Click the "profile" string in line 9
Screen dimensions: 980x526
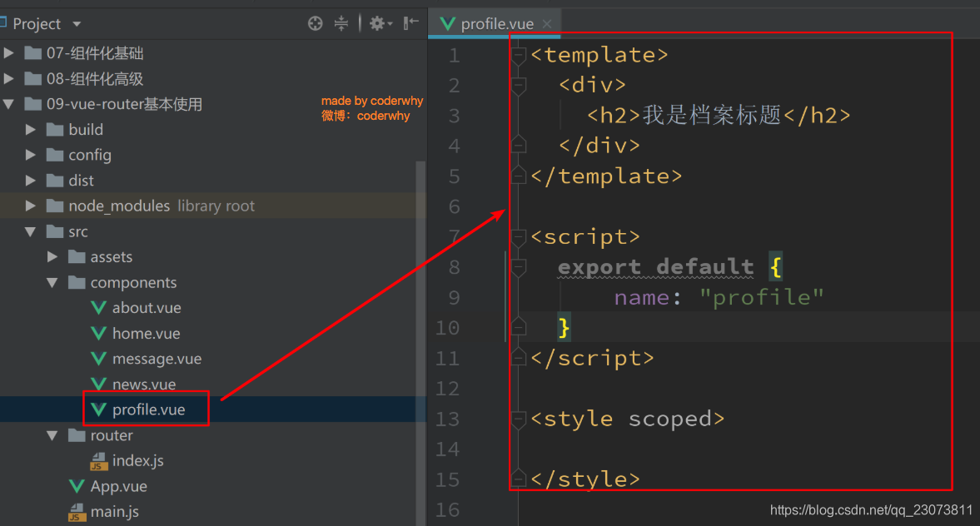[x=762, y=298]
